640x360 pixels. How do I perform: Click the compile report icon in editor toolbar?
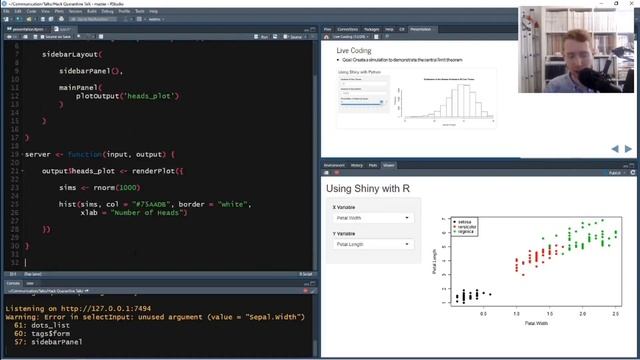tap(101, 37)
